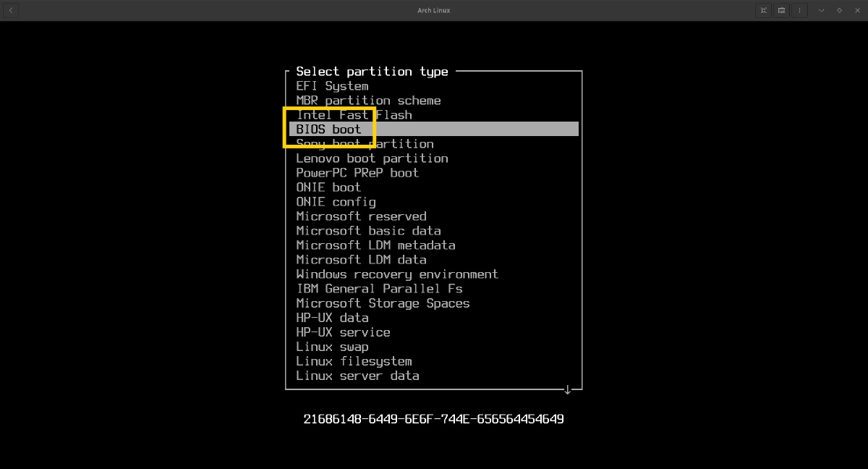Image resolution: width=868 pixels, height=469 pixels.
Task: Open the keyboard shortcuts button in header
Action: point(781,10)
